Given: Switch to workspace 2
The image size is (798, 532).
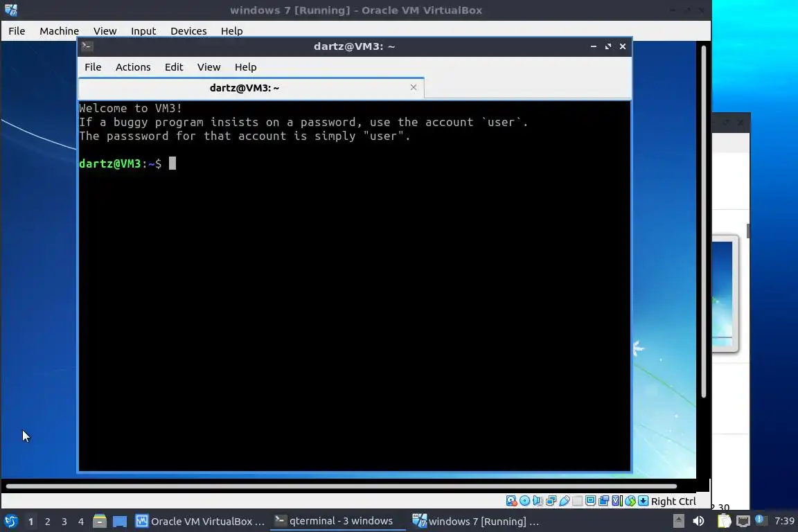Looking at the screenshot, I should coord(47,522).
